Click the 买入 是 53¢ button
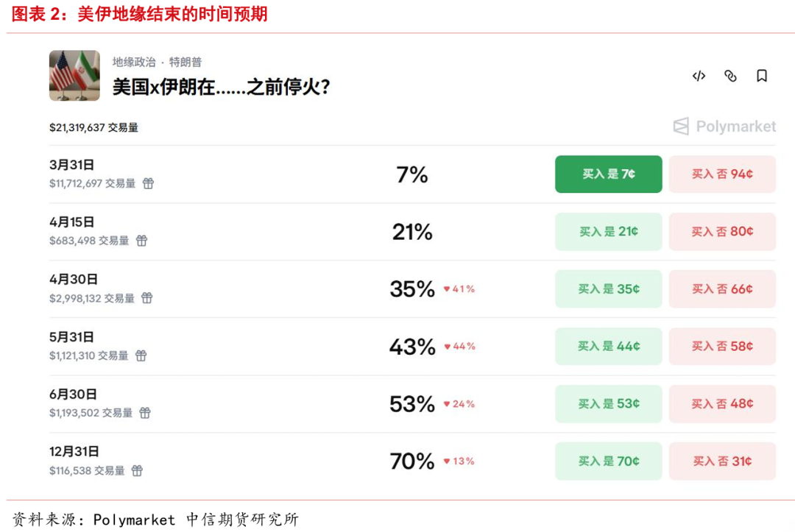Screen dimensions: 795x532 pyautogui.click(x=608, y=403)
